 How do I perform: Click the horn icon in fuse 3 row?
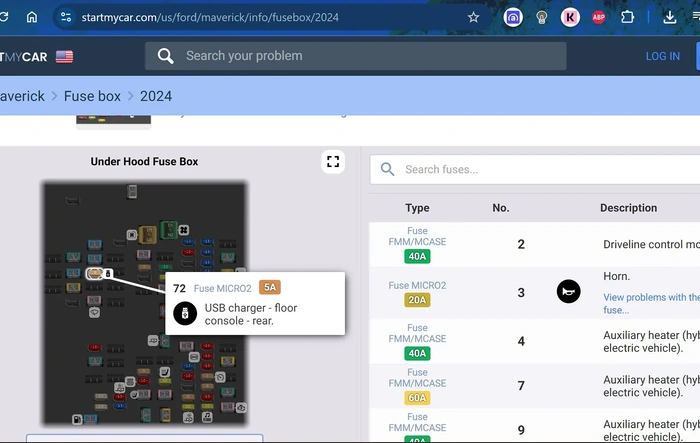(x=568, y=292)
